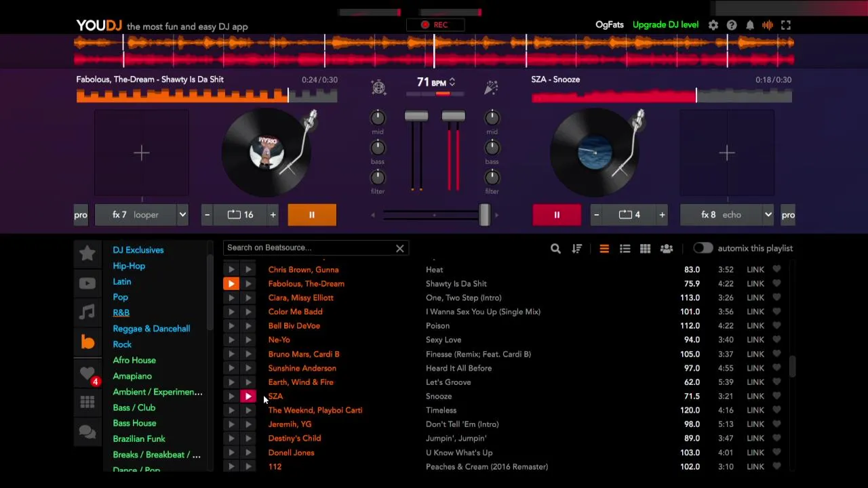Start recording with the REC button
This screenshot has height=488, width=868.
(434, 24)
